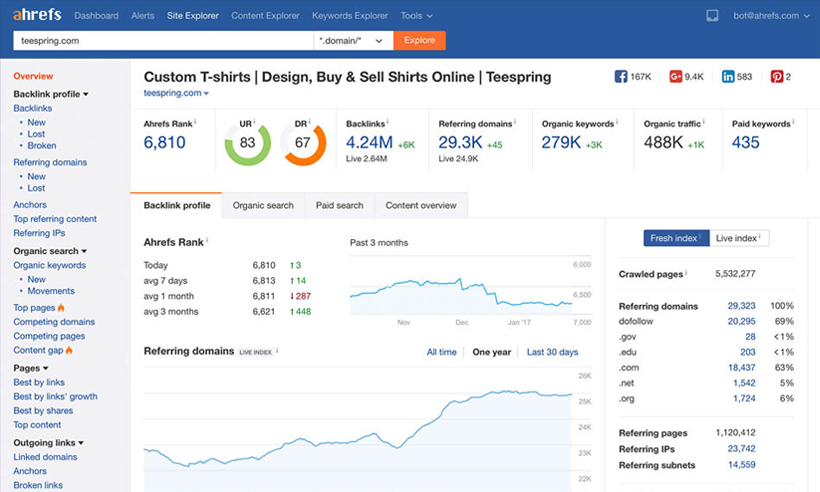Click the Google Plus shares icon
Image resolution: width=820 pixels, height=492 pixels.
click(675, 77)
